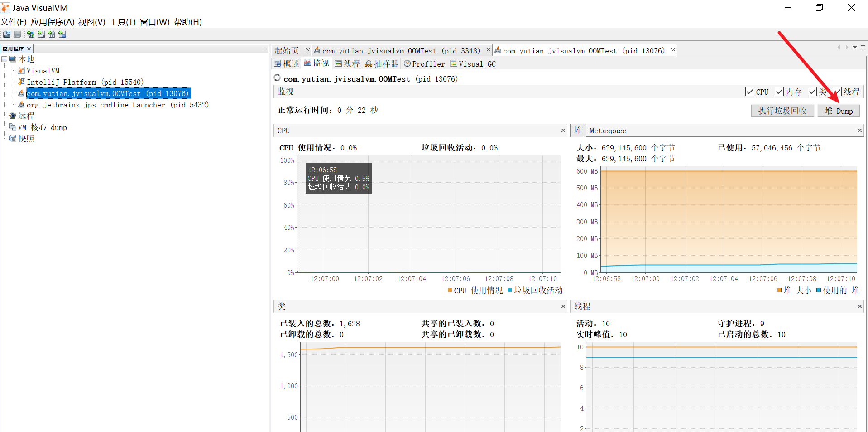Switch to the Metaspace memory tab
This screenshot has width=868, height=432.
[x=608, y=131]
